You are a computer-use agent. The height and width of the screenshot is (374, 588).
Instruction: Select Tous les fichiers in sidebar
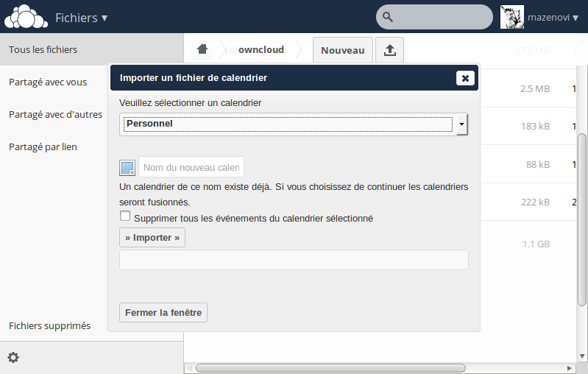(43, 49)
